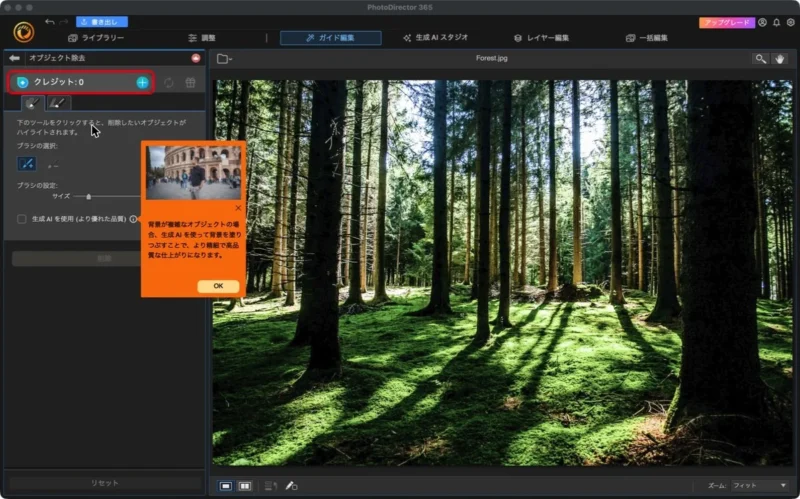Click the info icon beside 生成AI option
Image resolution: width=800 pixels, height=499 pixels.
tap(134, 219)
